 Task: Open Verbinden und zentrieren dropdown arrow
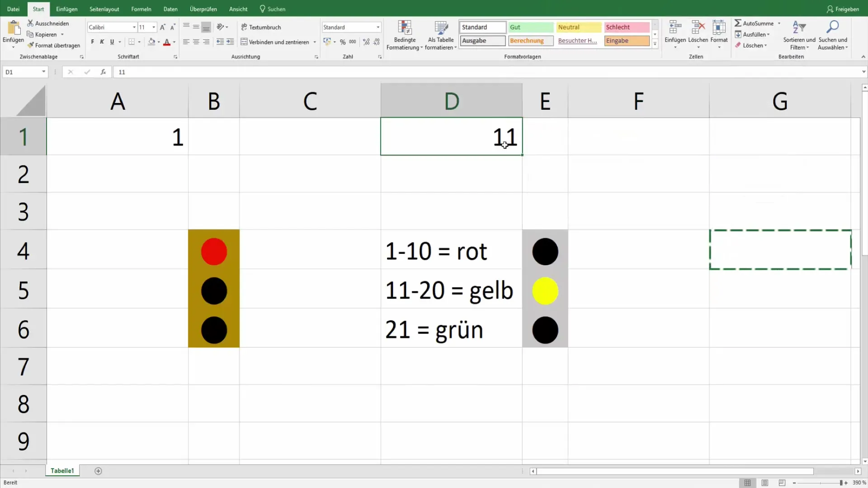click(315, 42)
